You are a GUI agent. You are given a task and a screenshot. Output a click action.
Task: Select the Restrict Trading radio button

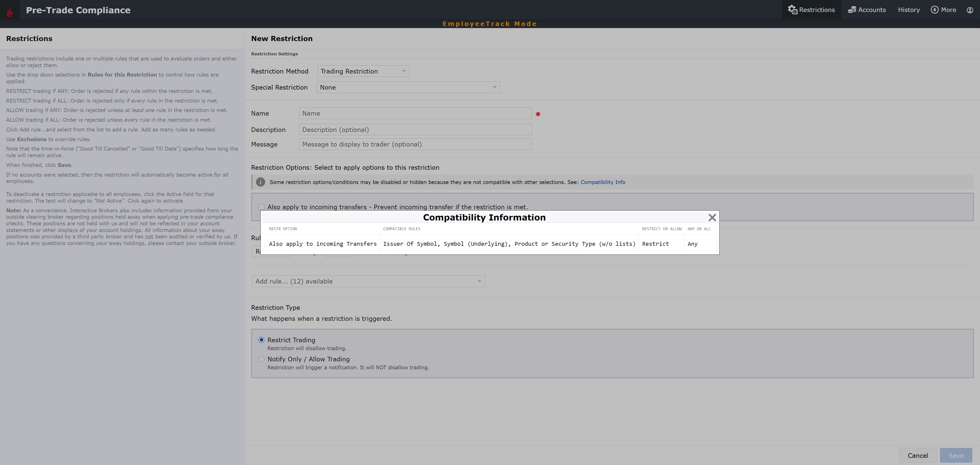[261, 340]
